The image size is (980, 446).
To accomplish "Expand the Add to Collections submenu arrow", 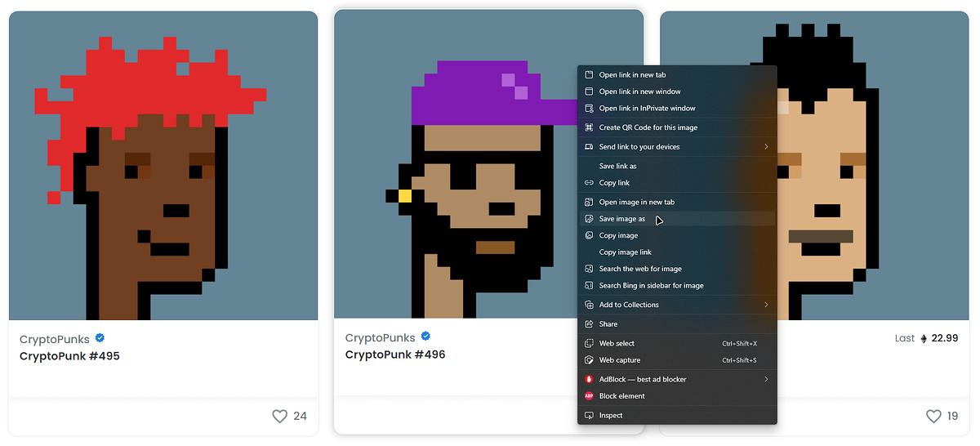I will tap(766, 305).
